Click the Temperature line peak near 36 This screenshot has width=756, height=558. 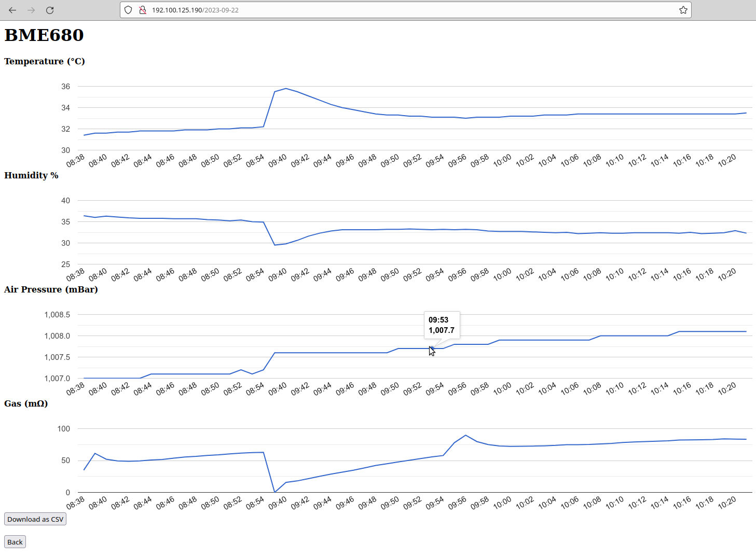285,88
